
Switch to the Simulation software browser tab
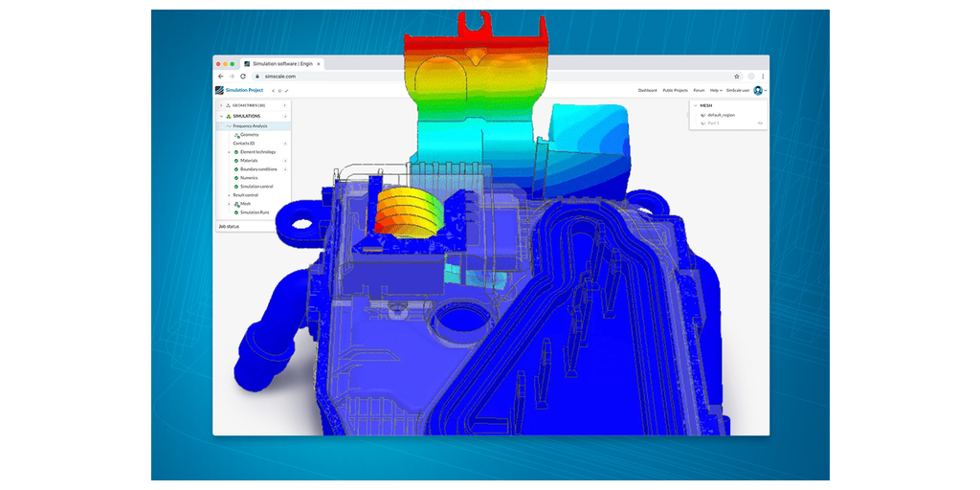[282, 63]
